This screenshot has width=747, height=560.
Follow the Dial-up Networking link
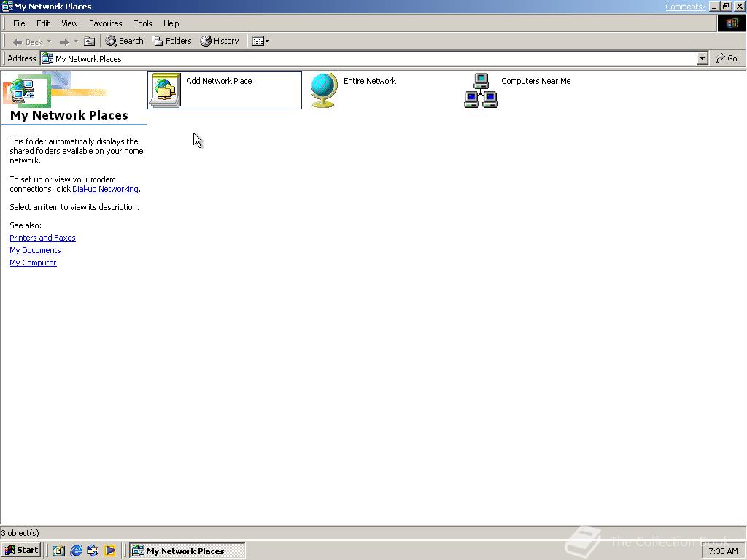(x=105, y=189)
